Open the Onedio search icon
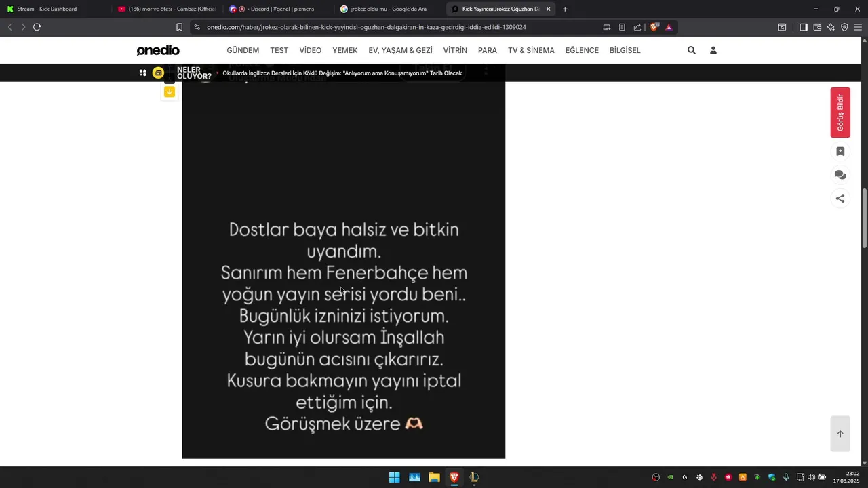 click(x=692, y=50)
